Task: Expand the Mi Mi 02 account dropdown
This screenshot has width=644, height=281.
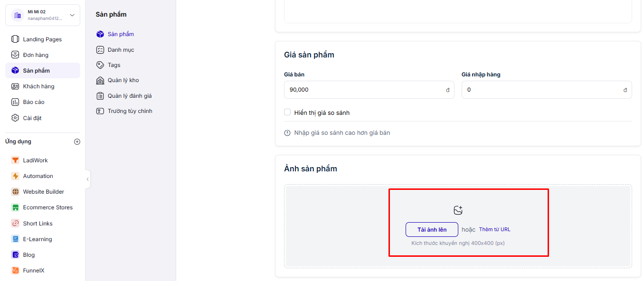Action: 72,15
